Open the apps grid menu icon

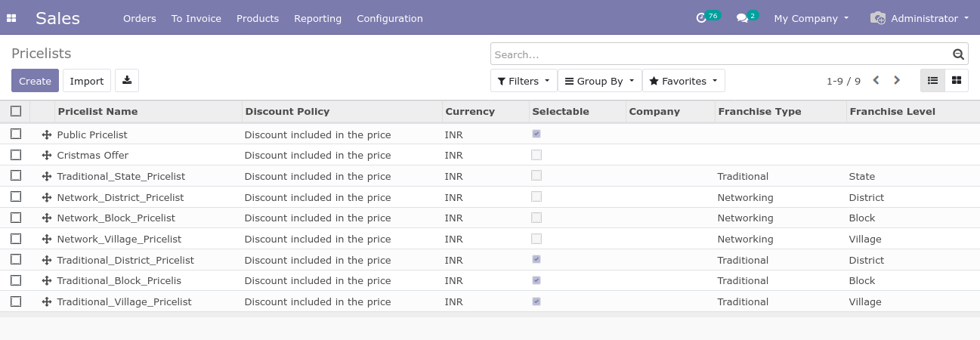pos(11,18)
